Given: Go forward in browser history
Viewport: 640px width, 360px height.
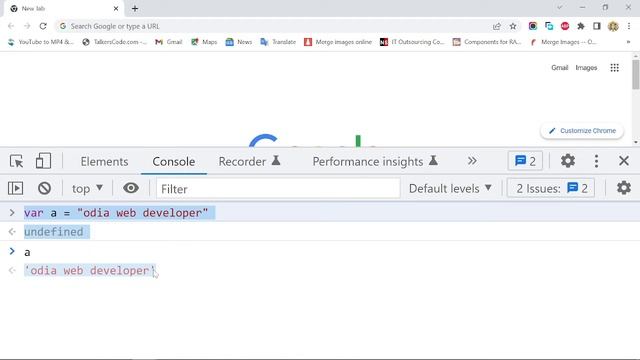Looking at the screenshot, I should pos(27,26).
